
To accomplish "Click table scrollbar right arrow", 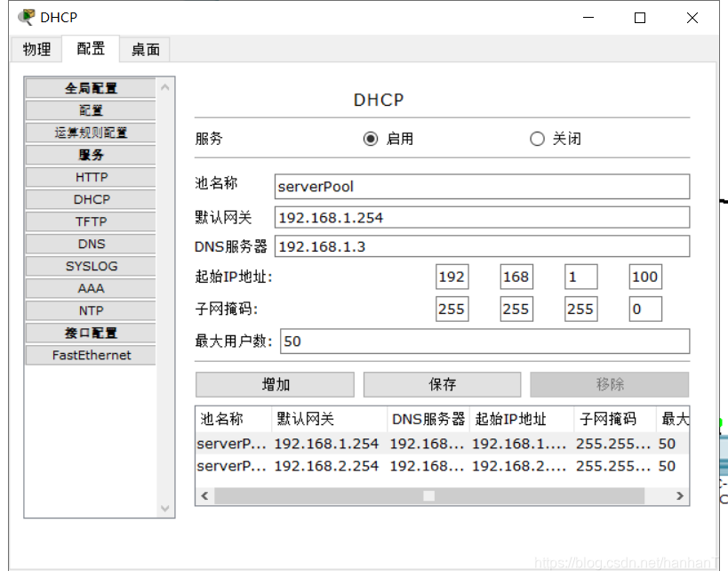I will point(680,495).
